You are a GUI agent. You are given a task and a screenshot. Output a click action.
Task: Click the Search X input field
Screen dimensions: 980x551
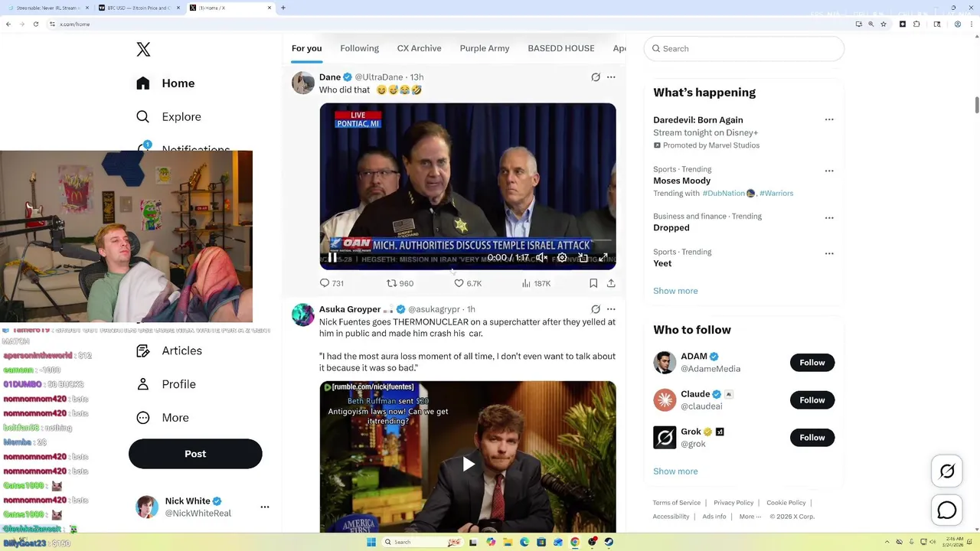[743, 48]
